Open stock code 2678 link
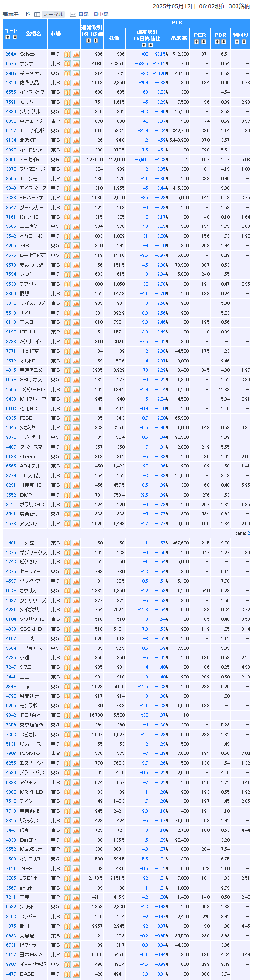Image resolution: width=253 pixels, height=980 pixels. (11, 524)
